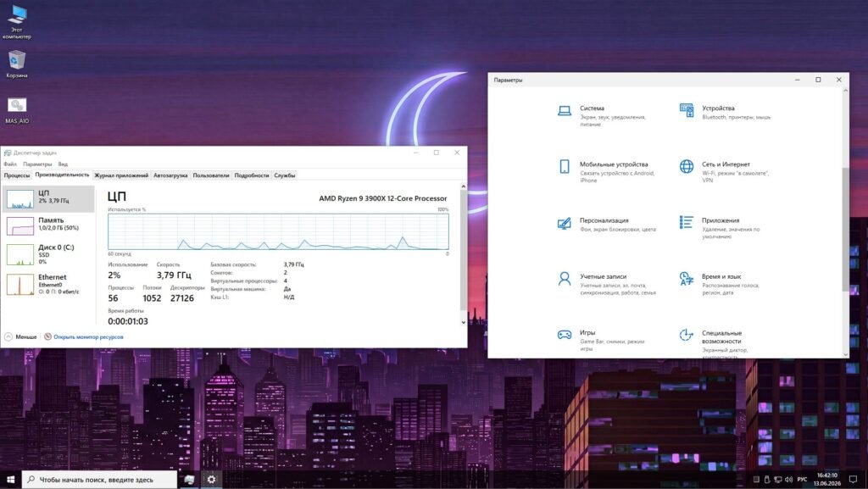Click the Система settings title text

[x=592, y=108]
